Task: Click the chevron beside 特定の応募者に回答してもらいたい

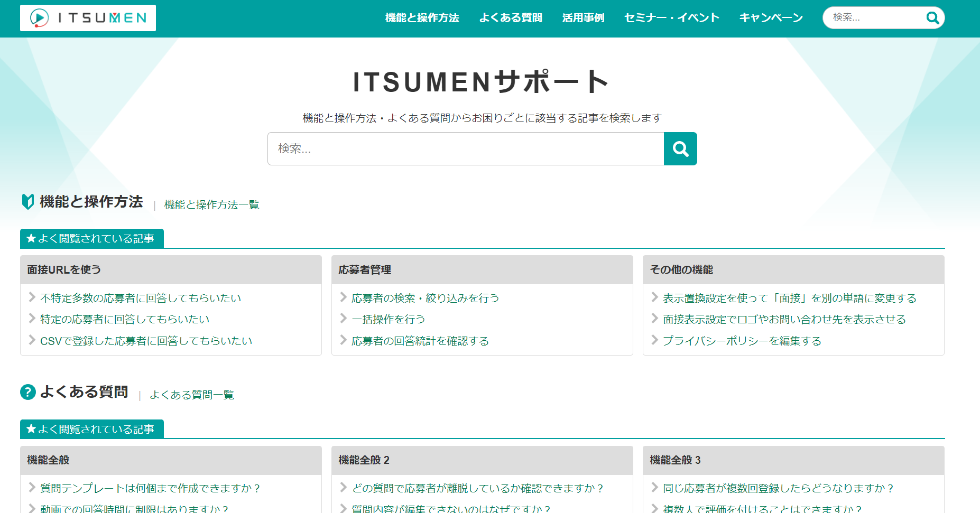Action: pyautogui.click(x=32, y=318)
